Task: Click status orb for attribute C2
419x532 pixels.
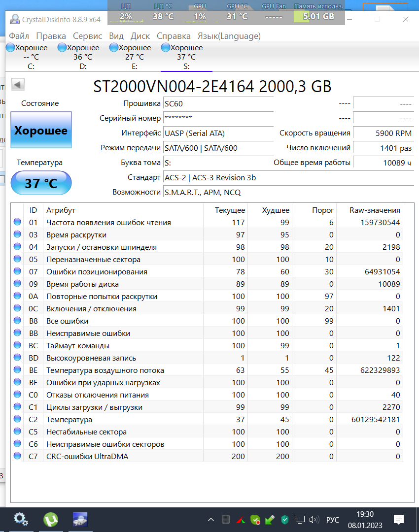Action: pos(17,419)
